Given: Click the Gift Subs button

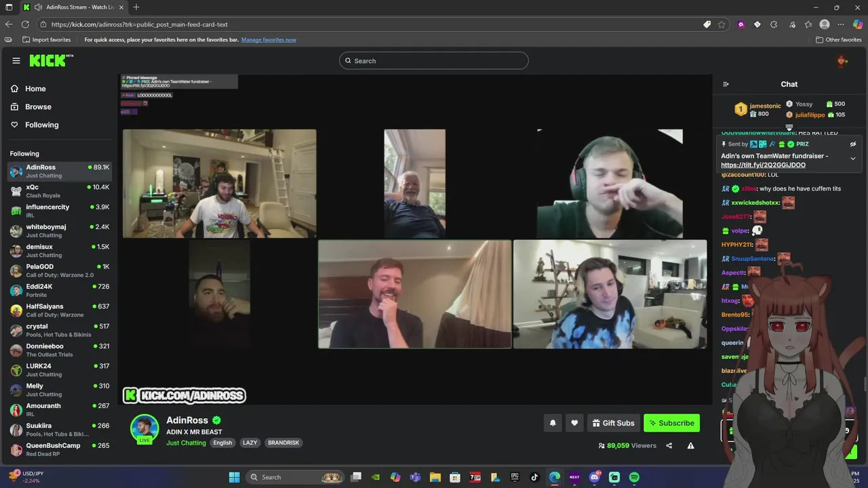Looking at the screenshot, I should (x=613, y=423).
